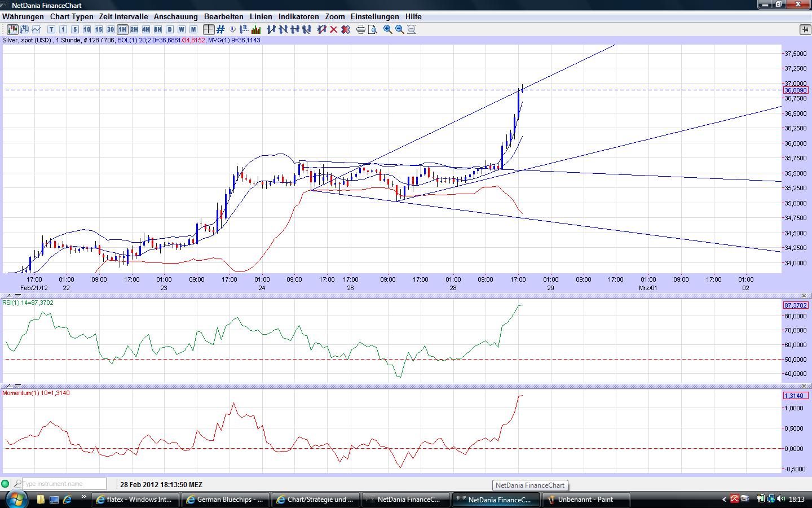Screen dimensions: 812x508
Task: Reset chart zoom
Action: (x=412, y=29)
